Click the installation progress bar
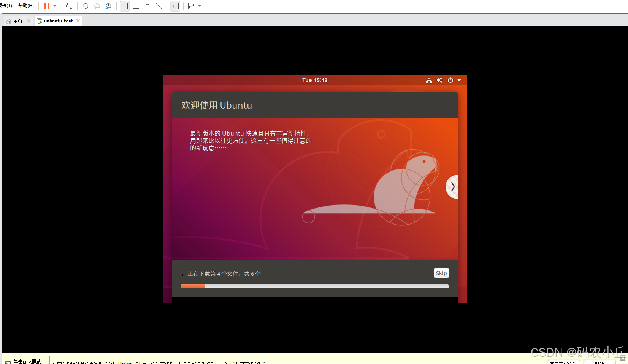This screenshot has height=364, width=628. pos(315,286)
